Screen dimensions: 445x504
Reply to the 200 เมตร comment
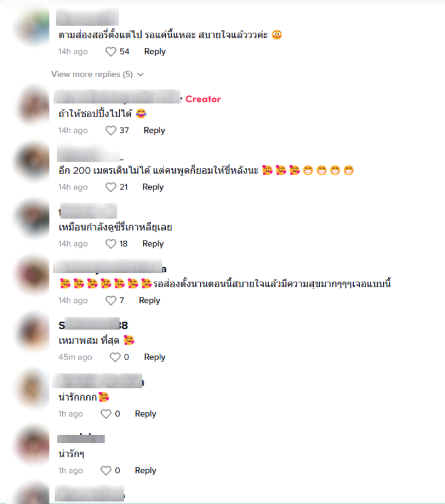click(x=153, y=187)
